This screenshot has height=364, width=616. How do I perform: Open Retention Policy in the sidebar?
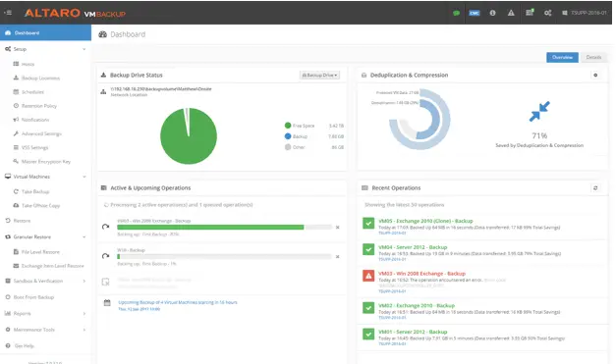(39, 106)
